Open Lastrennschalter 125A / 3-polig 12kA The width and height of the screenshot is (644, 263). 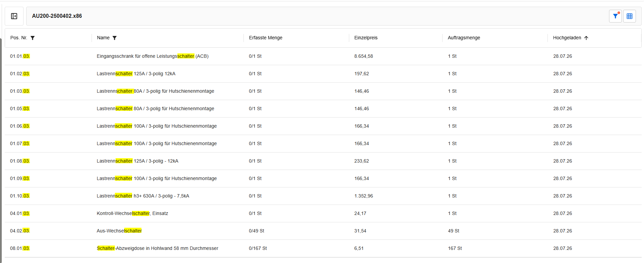click(x=136, y=74)
